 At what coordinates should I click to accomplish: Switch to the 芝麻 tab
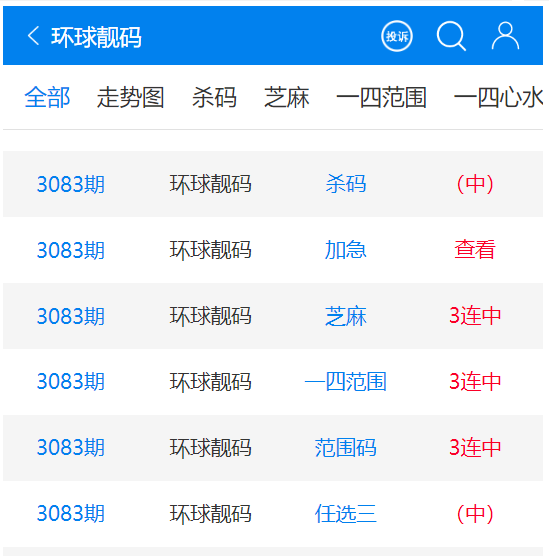pyautogui.click(x=287, y=97)
